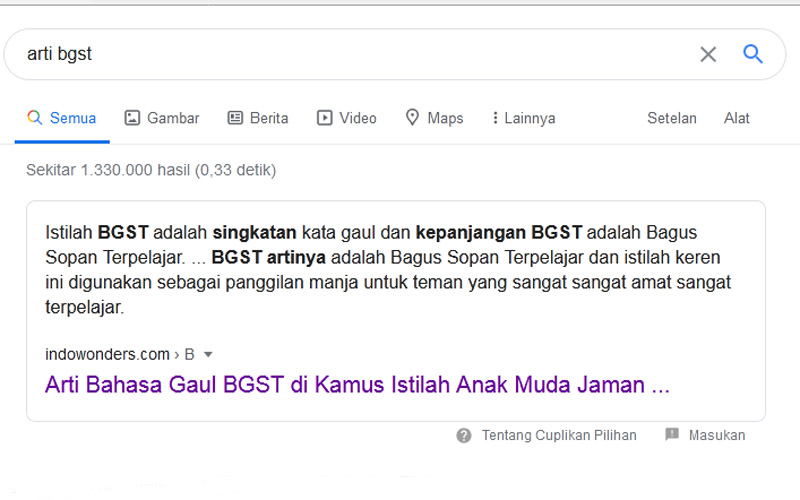Expand the Lainnya menu

523,118
